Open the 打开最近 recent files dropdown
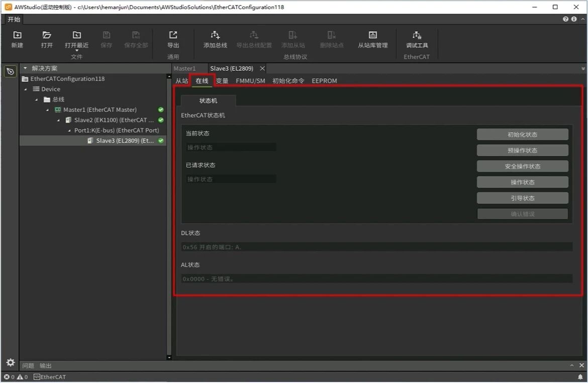 coord(76,50)
